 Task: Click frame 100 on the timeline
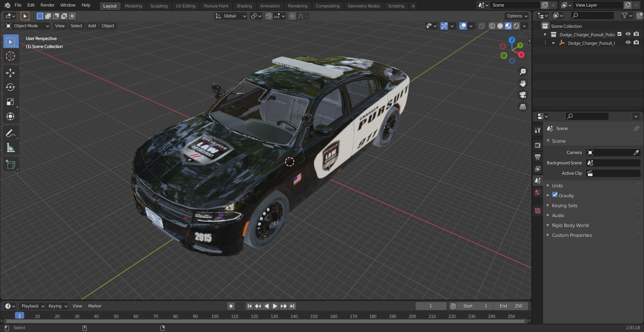(215, 316)
